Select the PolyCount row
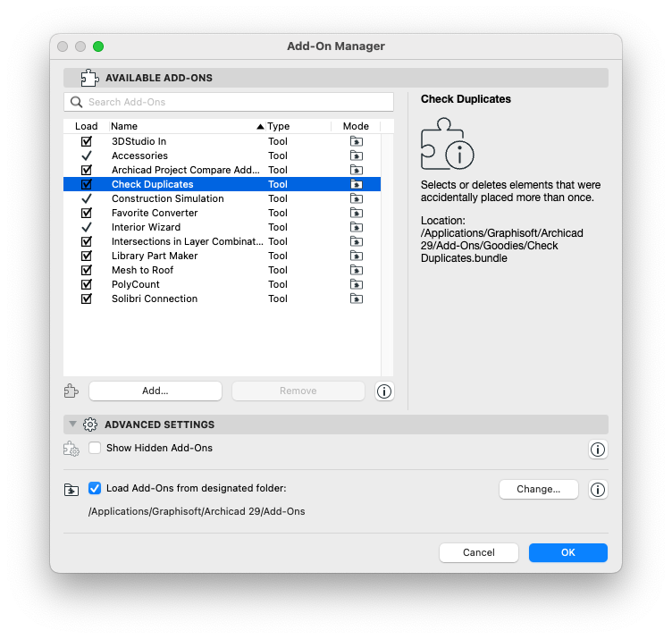Viewport: 672px width, 639px height. (222, 284)
